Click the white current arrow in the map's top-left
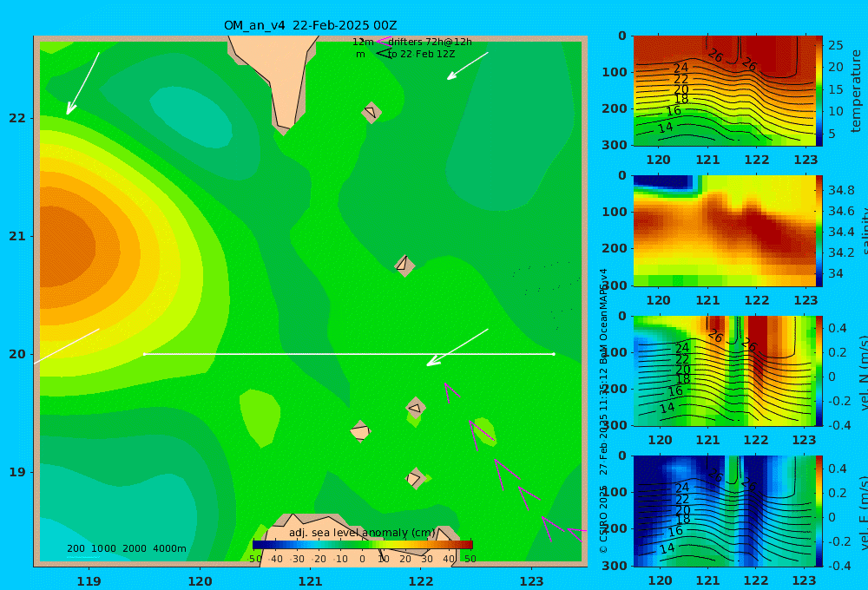 (x=83, y=83)
